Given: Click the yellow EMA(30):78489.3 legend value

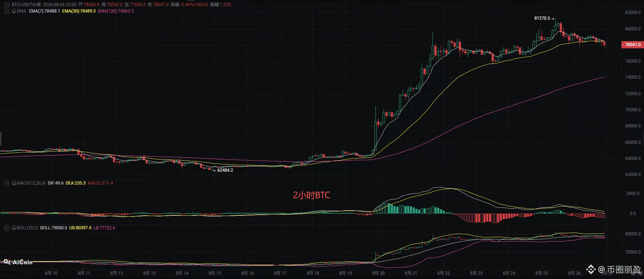Looking at the screenshot, I should [x=79, y=11].
